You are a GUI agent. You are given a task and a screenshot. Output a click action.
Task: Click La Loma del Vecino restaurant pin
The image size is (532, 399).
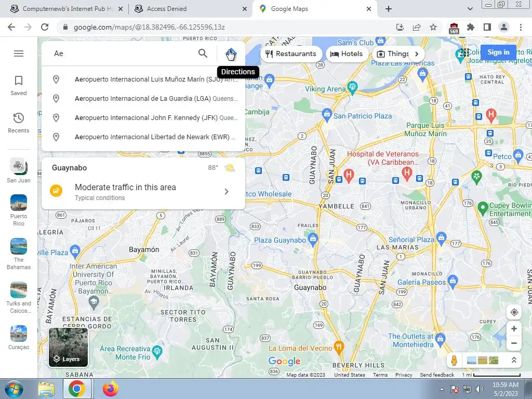pyautogui.click(x=339, y=348)
